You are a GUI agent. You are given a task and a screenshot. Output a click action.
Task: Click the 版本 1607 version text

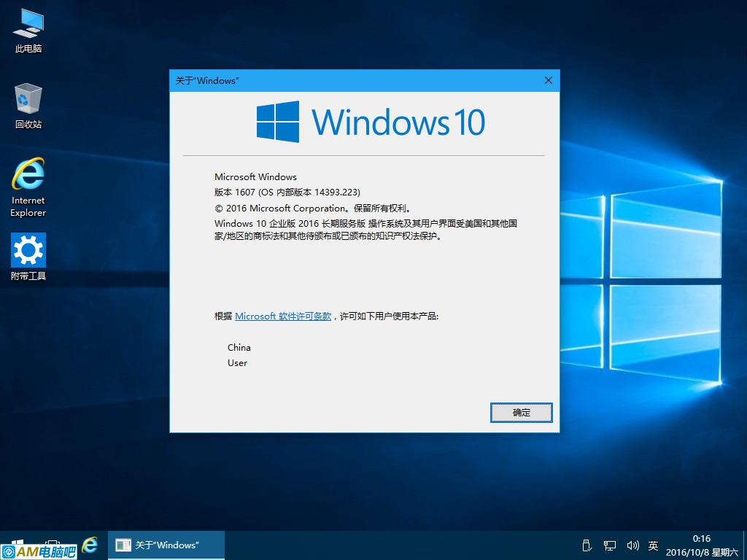tap(287, 192)
